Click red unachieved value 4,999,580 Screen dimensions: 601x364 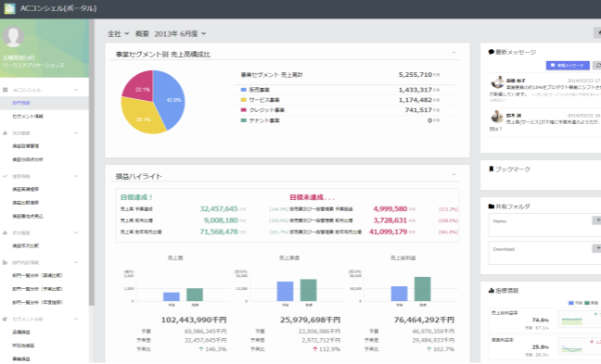390,209
